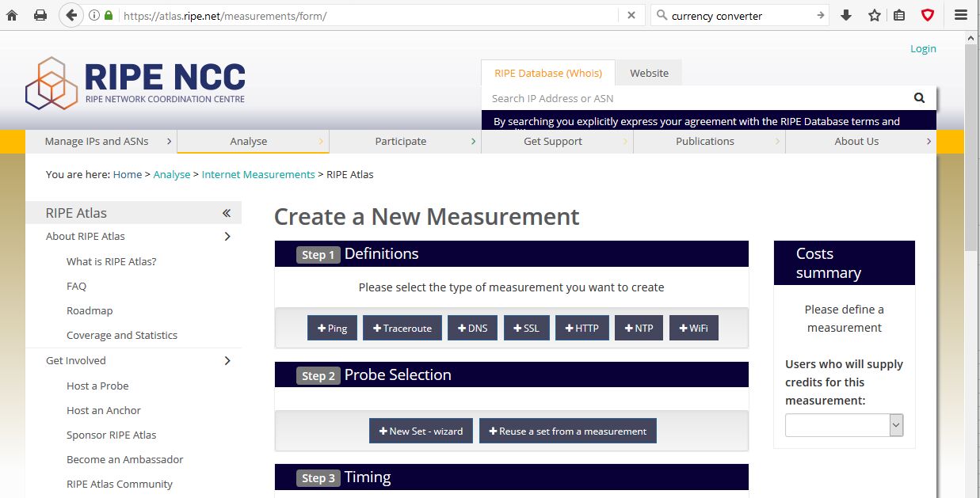980x498 pixels.
Task: Open the browser hamburger menu
Action: (x=961, y=15)
